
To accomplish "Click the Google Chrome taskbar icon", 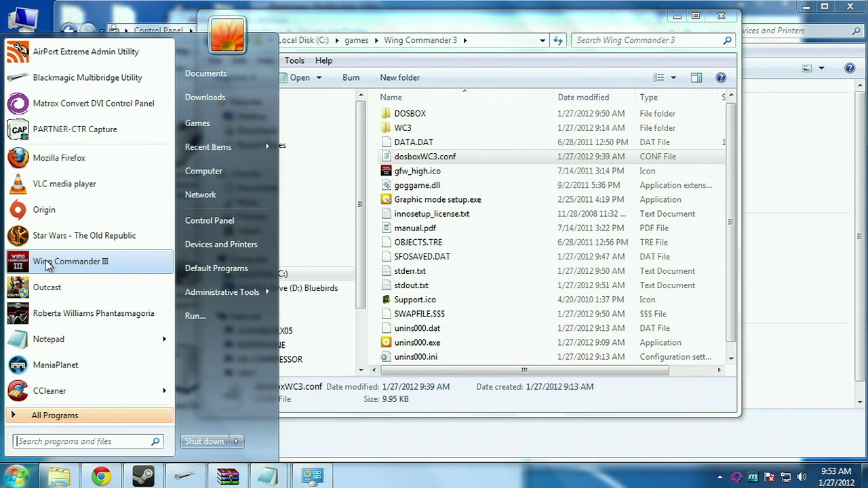I will point(102,476).
